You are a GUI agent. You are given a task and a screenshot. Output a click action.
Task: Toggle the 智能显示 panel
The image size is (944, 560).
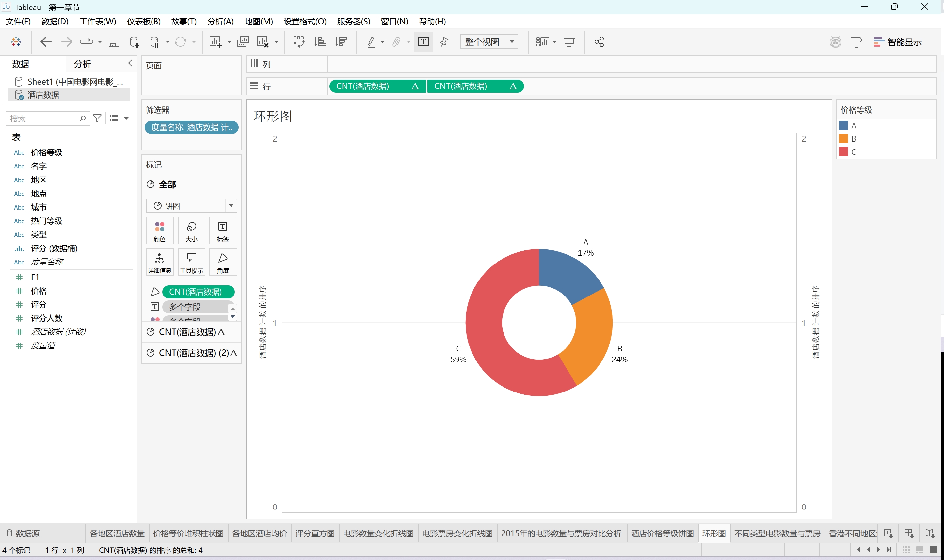(898, 42)
